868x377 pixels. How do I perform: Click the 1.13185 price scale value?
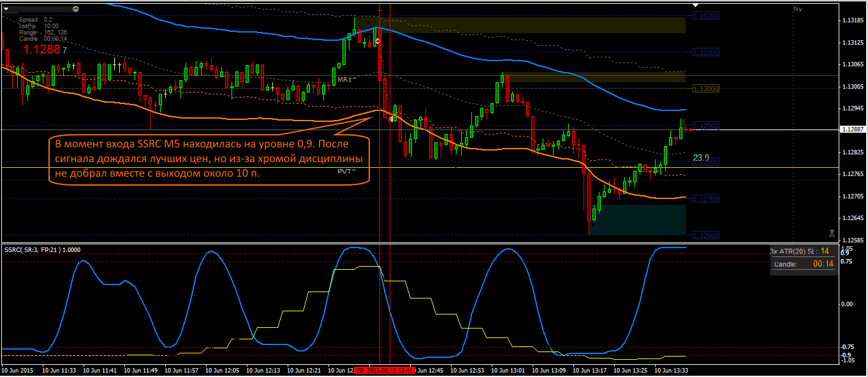tap(852, 22)
